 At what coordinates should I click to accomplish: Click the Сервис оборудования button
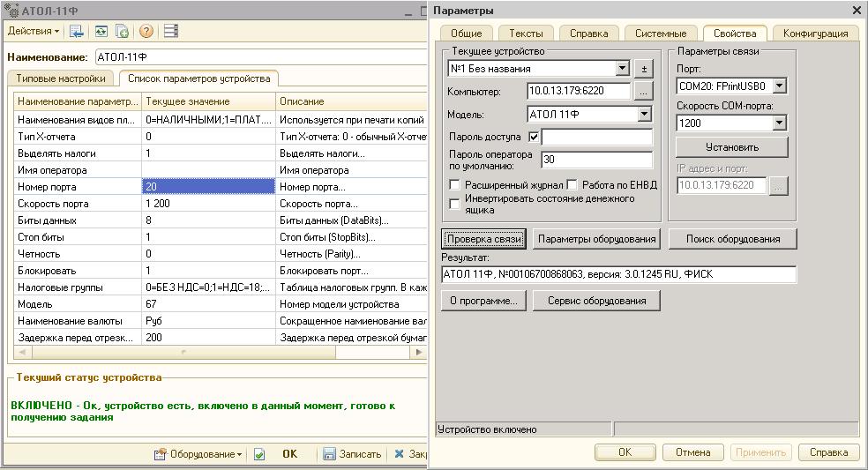coord(596,301)
